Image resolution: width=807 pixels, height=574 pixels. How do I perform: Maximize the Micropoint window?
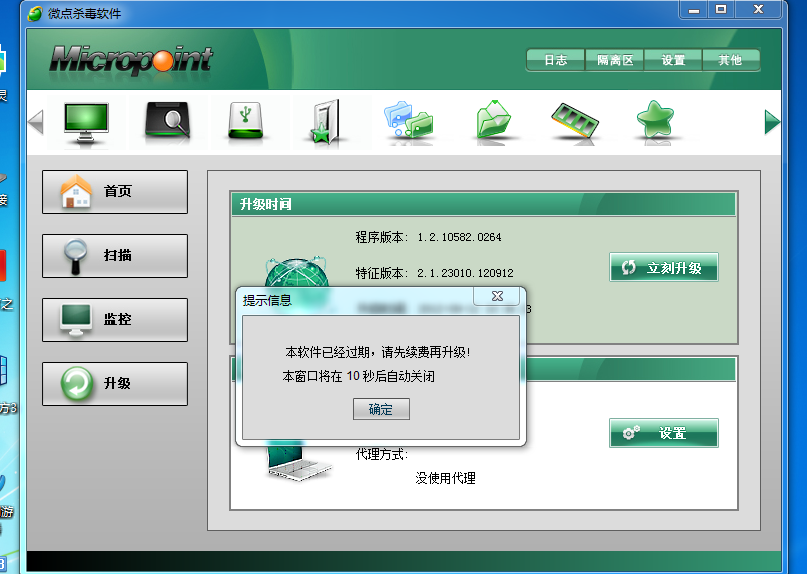pyautogui.click(x=721, y=10)
